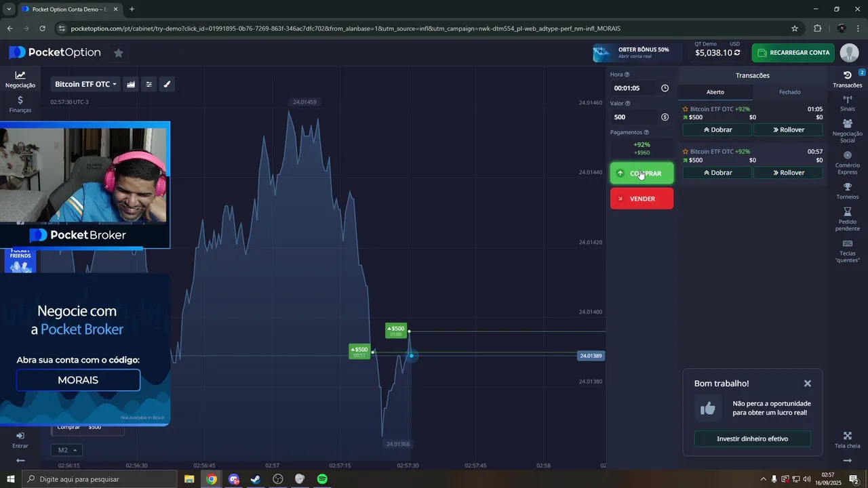This screenshot has height=488, width=868.
Task: Open the Windows Start menu
Action: tap(10, 479)
